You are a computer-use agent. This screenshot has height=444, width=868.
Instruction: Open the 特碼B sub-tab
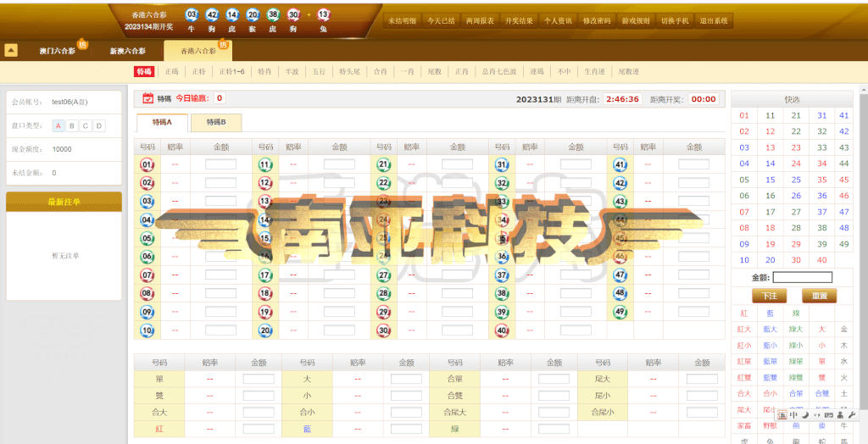tap(216, 122)
